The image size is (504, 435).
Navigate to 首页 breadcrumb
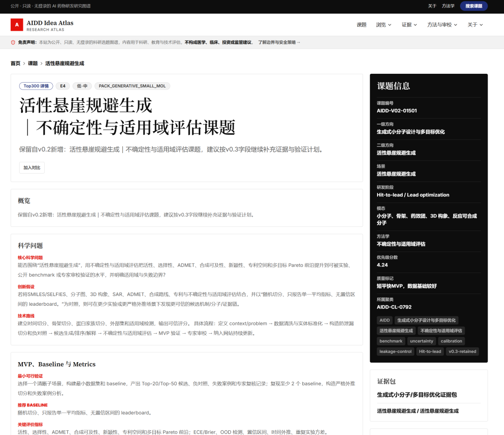point(15,63)
